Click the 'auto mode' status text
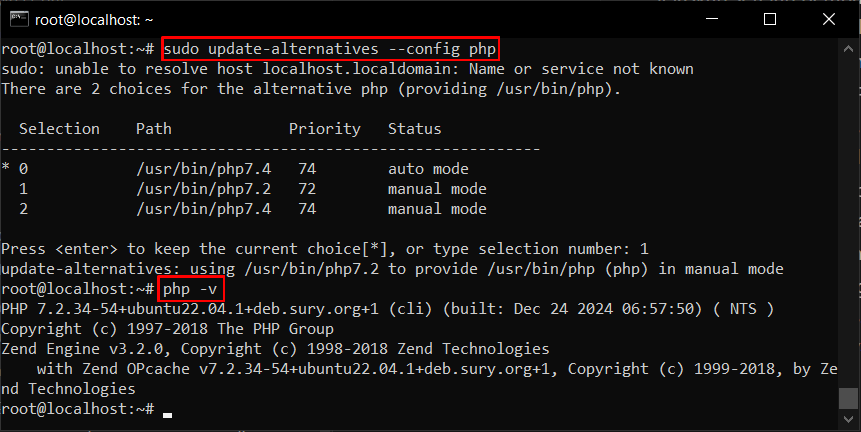This screenshot has width=861, height=432. click(x=428, y=169)
